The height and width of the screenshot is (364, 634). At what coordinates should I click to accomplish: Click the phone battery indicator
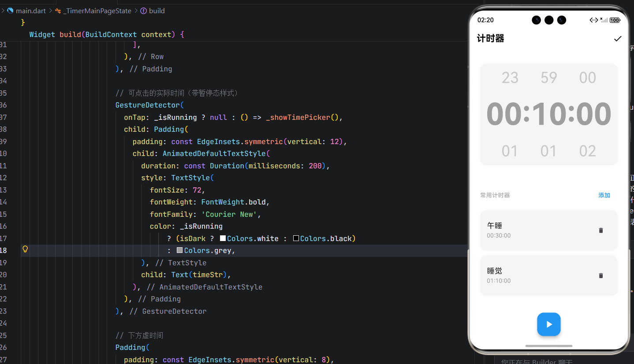615,20
